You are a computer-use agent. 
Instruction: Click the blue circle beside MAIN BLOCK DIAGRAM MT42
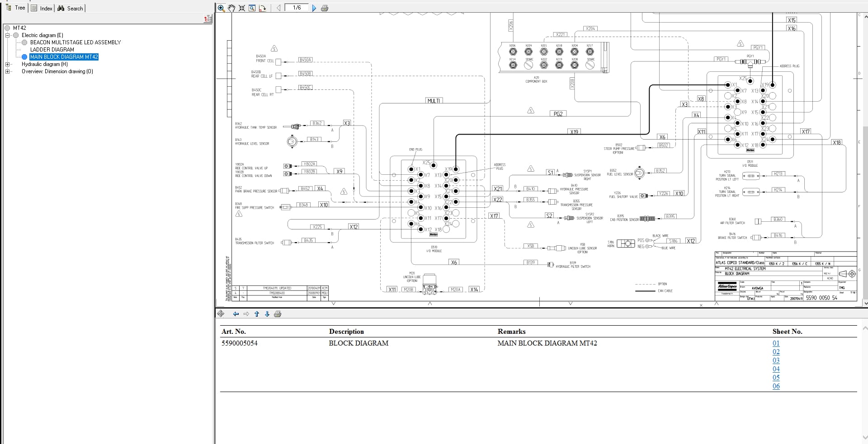(24, 57)
